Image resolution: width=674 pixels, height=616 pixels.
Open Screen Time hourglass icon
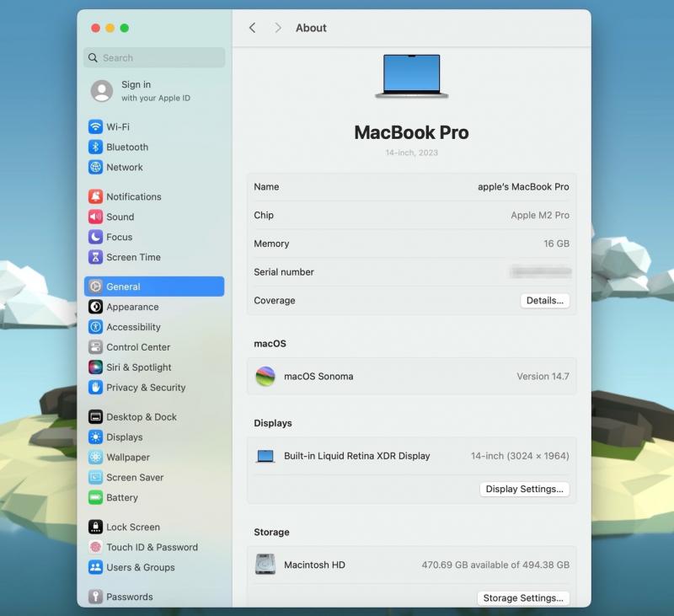(96, 258)
